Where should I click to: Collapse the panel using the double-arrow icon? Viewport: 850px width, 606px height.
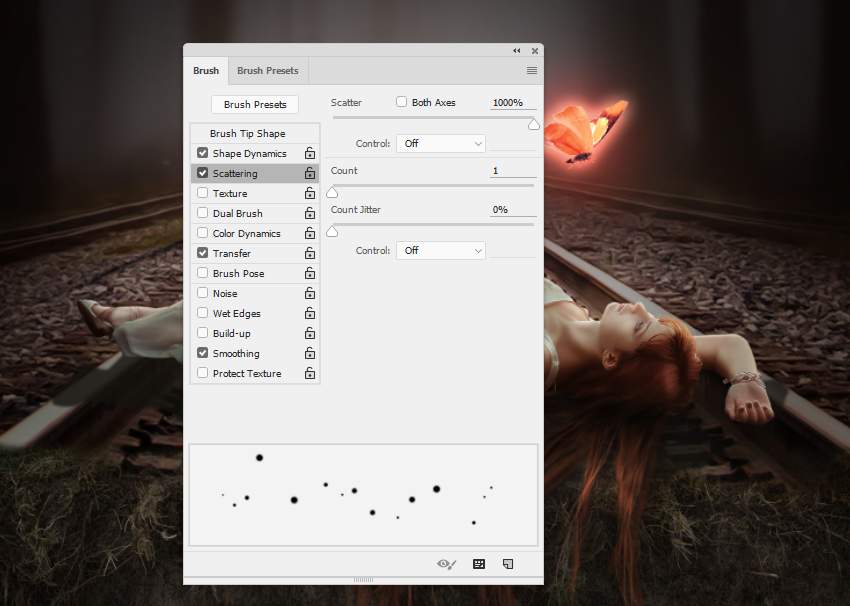coord(517,50)
